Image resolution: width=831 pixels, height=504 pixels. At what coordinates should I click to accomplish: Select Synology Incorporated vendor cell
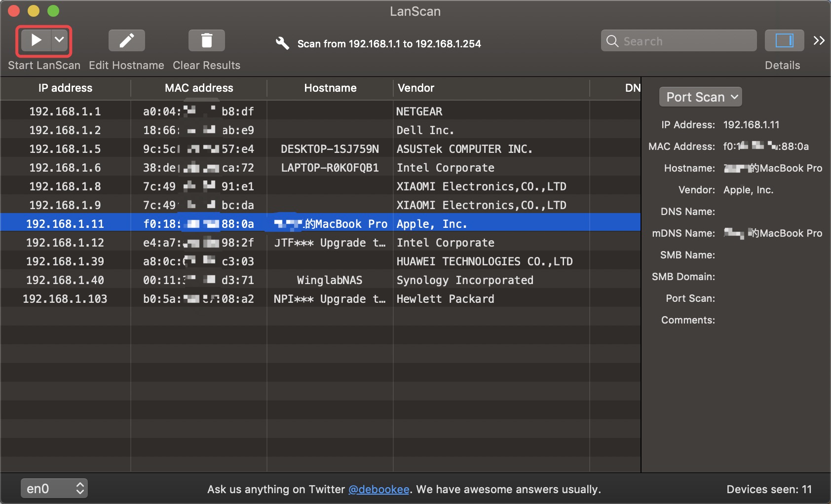pos(465,280)
